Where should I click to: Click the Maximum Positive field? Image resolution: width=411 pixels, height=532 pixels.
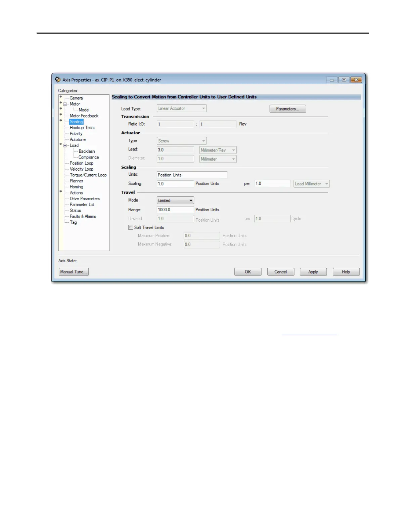coord(202,236)
